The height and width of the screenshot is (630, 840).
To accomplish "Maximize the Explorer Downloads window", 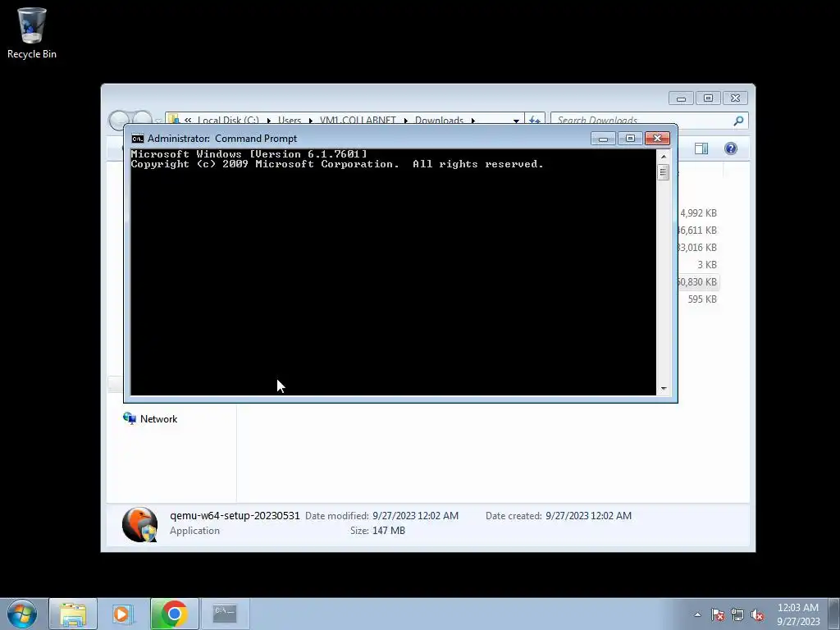I will pyautogui.click(x=708, y=98).
